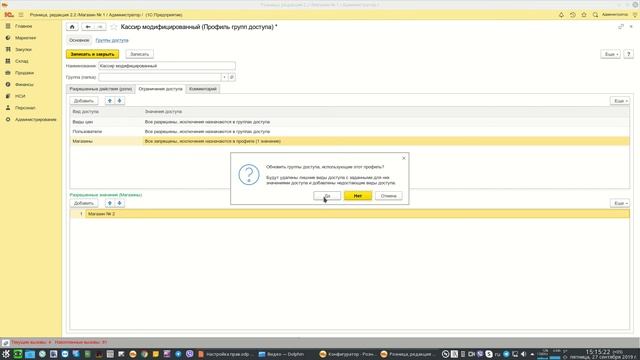Viewport: 640px width, 360px height.
Task: Move allowed value down with arrow
Action: tap(120, 203)
